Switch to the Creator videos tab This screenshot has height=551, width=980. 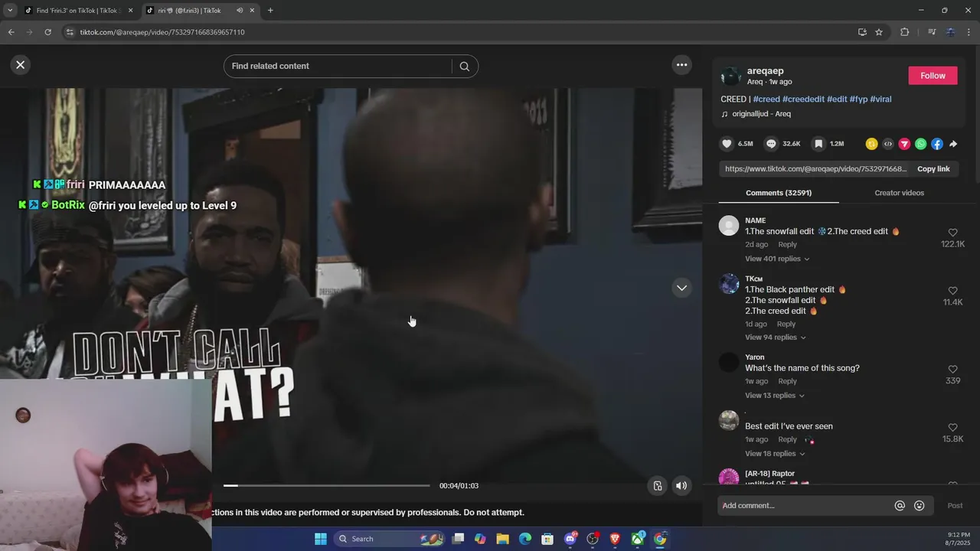pos(899,193)
